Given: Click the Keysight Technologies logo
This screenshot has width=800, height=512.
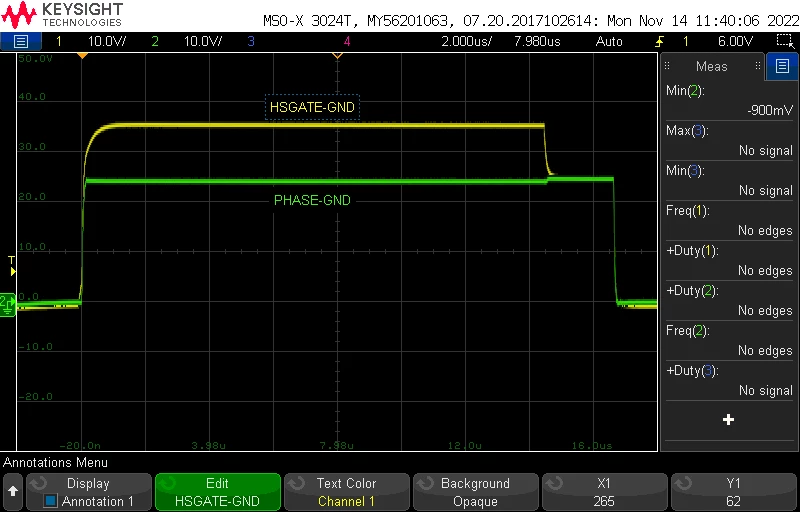Looking at the screenshot, I should pyautogui.click(x=62, y=15).
